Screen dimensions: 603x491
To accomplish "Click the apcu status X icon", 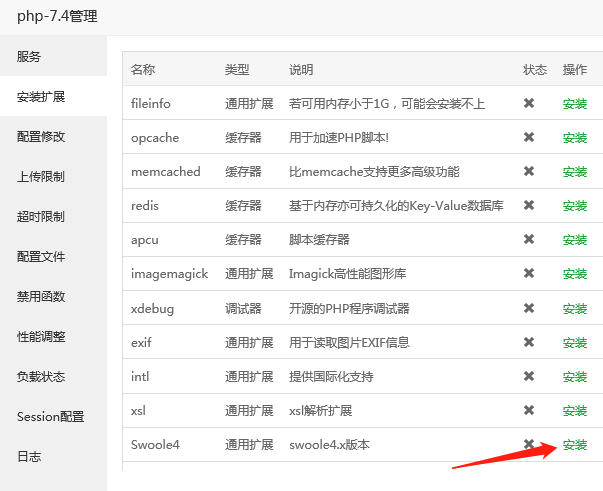I will click(x=529, y=239).
